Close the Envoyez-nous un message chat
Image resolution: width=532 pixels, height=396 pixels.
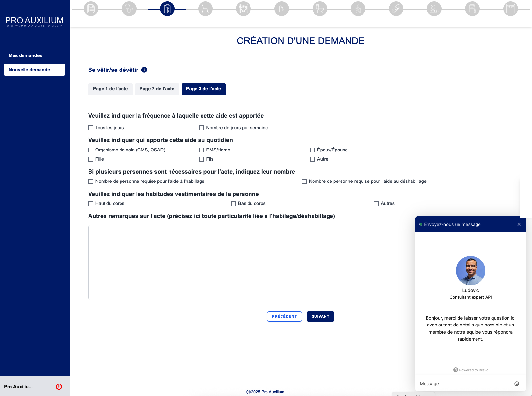point(519,224)
